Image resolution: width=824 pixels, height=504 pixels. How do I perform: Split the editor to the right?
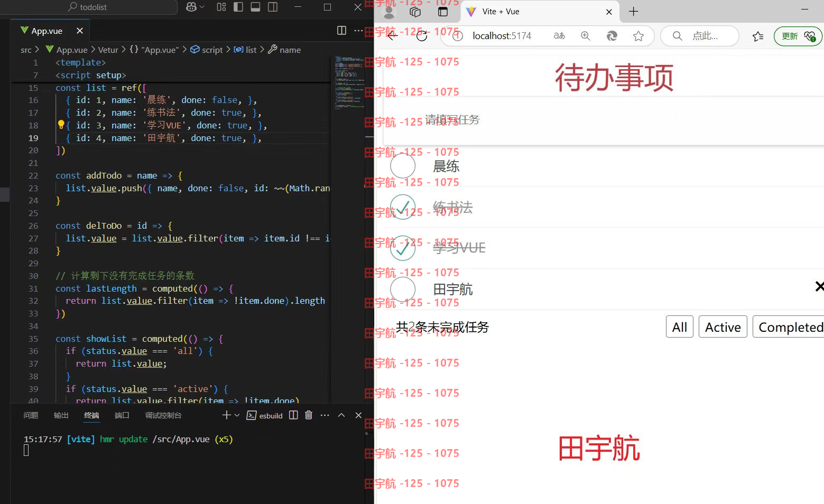342,30
